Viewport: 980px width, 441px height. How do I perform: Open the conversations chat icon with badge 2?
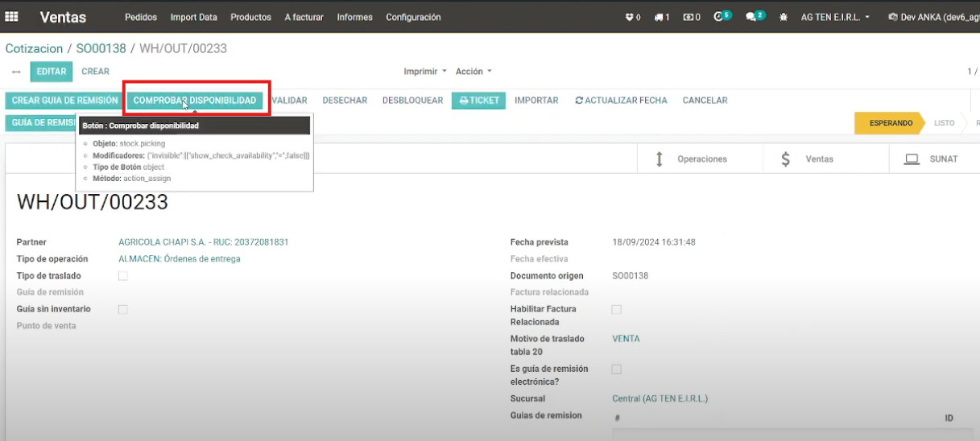tap(755, 16)
